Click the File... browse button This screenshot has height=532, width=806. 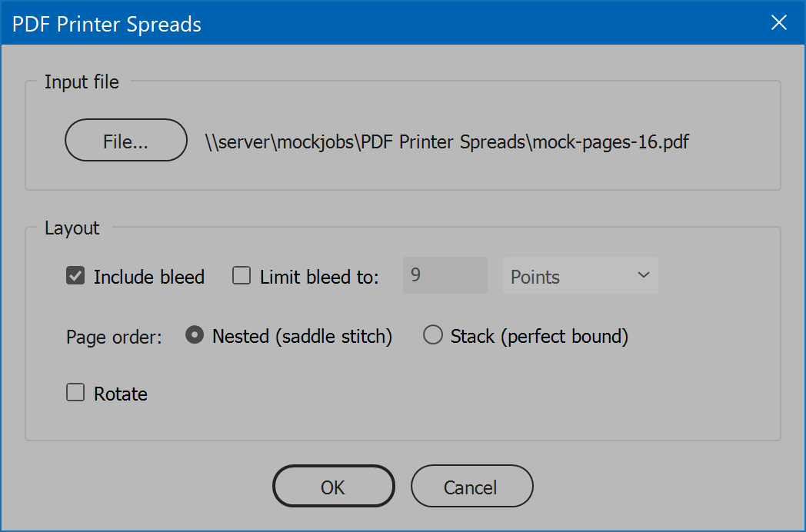coord(126,141)
